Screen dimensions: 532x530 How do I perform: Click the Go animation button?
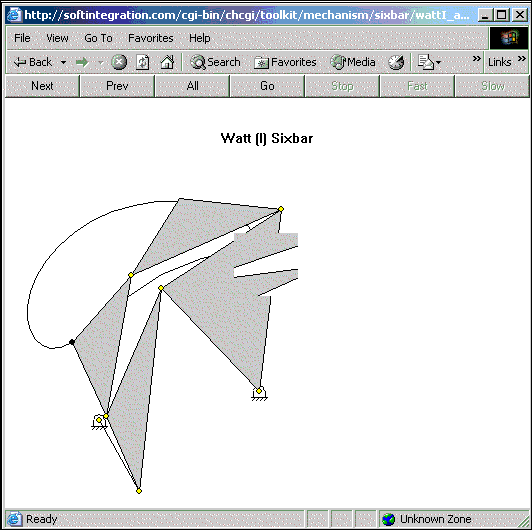(267, 86)
